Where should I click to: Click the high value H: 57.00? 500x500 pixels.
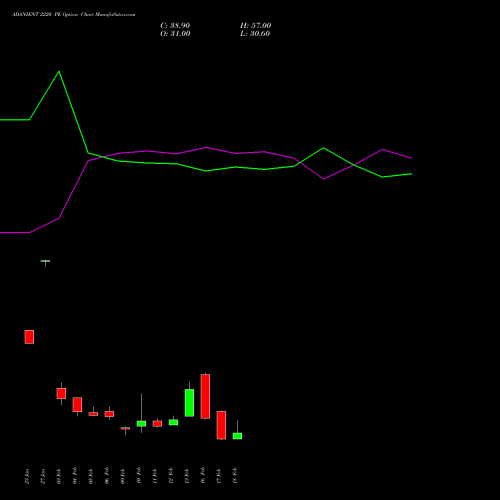coord(256,26)
